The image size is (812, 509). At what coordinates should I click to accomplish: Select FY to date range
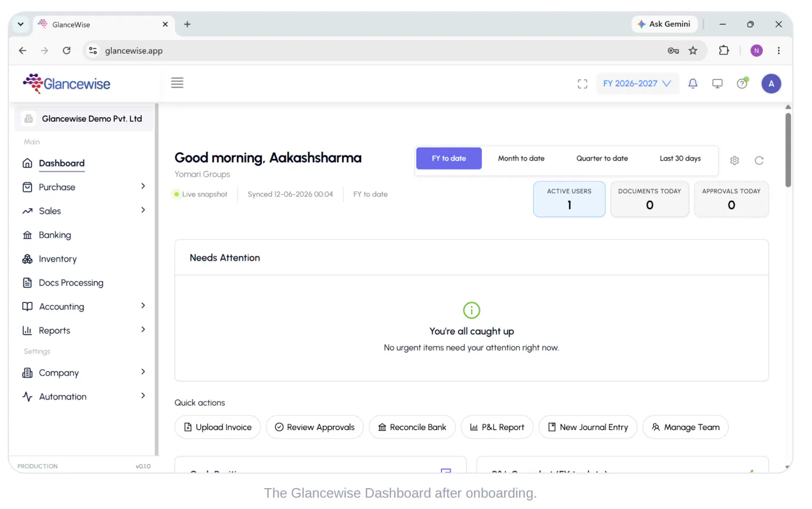pyautogui.click(x=449, y=158)
